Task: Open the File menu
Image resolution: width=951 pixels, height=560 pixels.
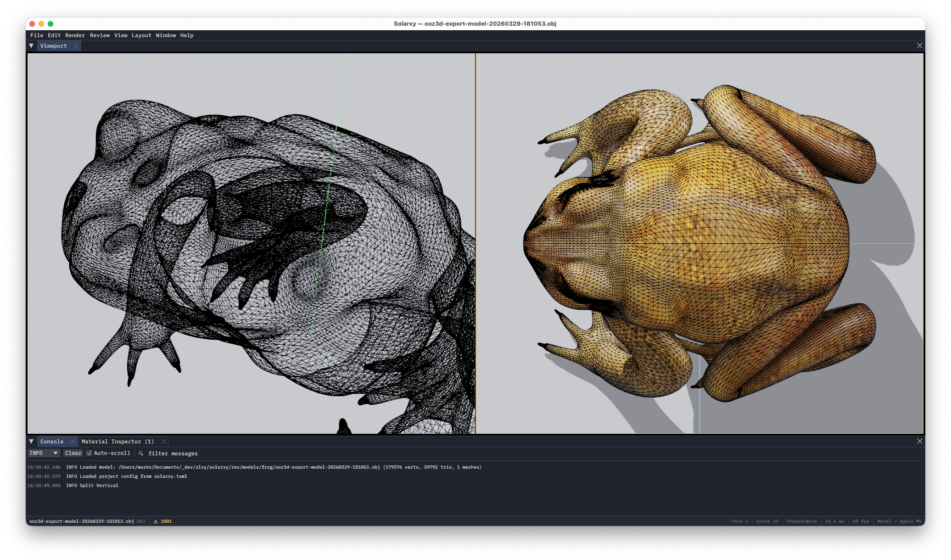Action: pos(37,35)
